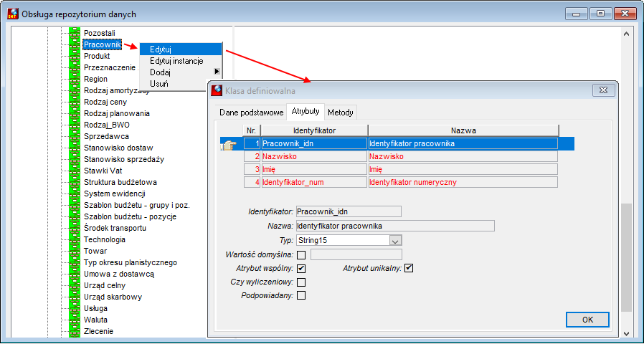Click the Nazwa field with Identyfikator pracownika

point(395,226)
